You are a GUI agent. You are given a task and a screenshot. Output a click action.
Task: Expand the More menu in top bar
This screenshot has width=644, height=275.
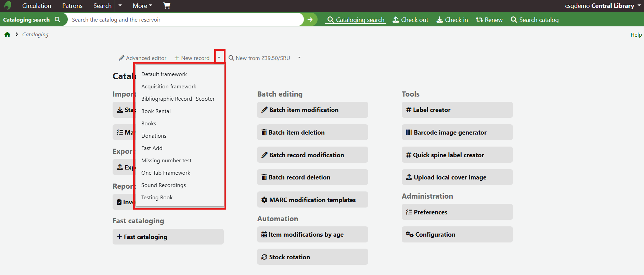[142, 6]
